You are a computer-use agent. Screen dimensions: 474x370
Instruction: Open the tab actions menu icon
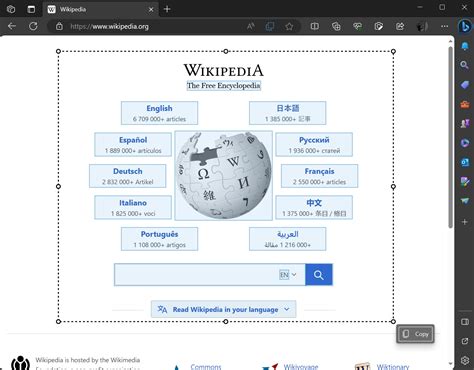point(31,9)
